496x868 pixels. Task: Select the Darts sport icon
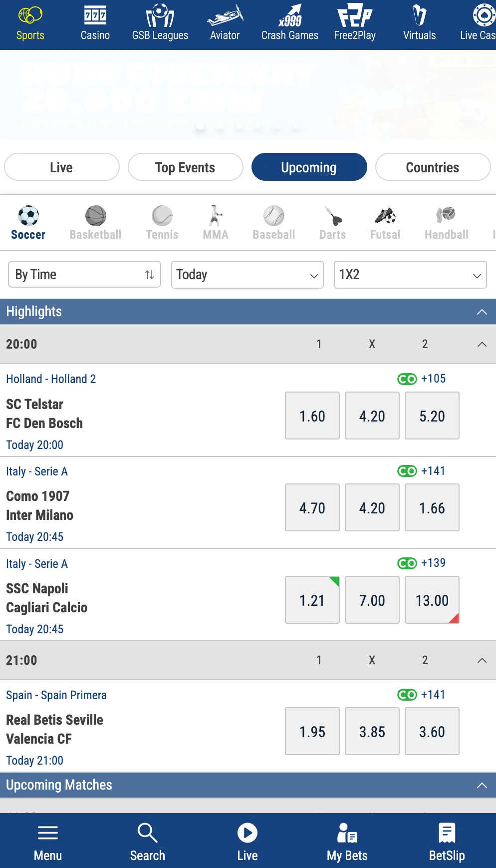(332, 221)
